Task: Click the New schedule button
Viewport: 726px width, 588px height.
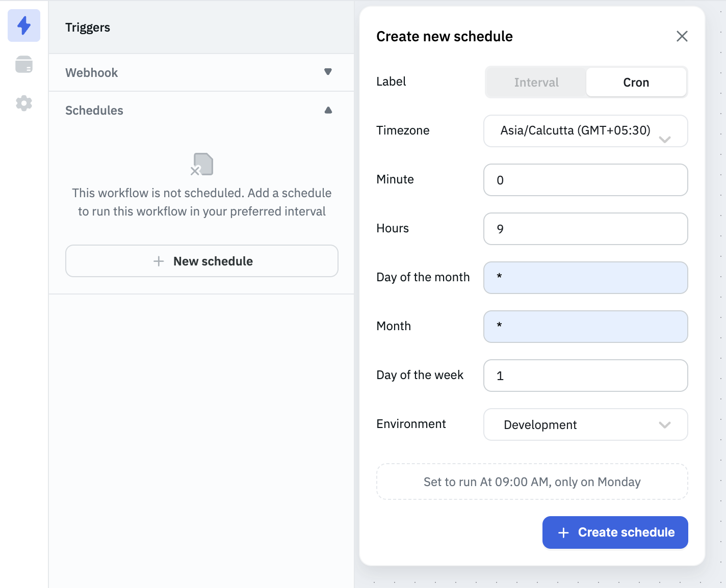Action: 201,261
